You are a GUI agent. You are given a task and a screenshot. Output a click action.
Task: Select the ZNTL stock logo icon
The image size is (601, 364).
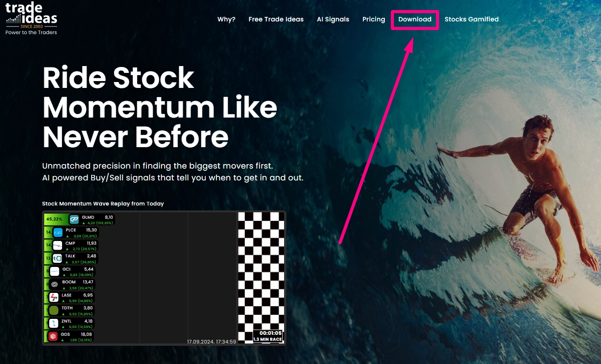point(54,323)
